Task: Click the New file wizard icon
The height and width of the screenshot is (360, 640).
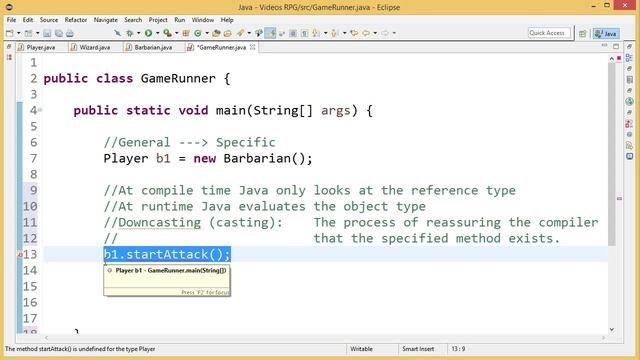Action: coord(9,33)
